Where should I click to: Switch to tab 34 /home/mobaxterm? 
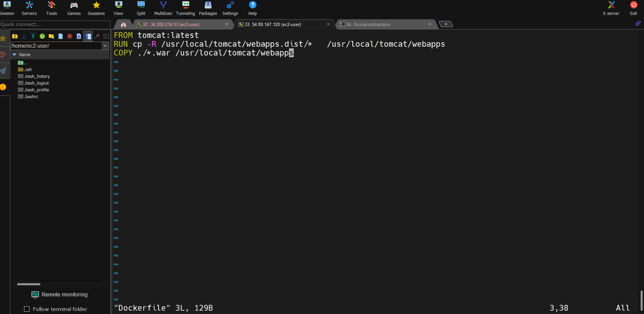(x=369, y=24)
